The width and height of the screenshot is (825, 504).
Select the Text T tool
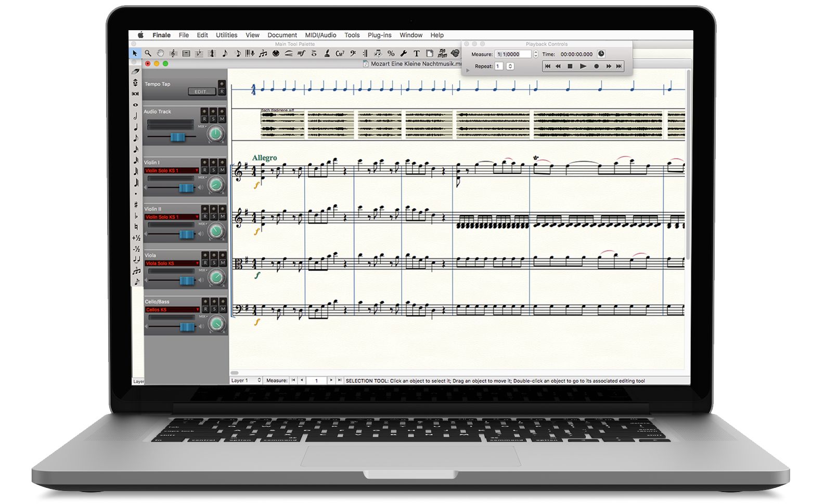(x=417, y=53)
